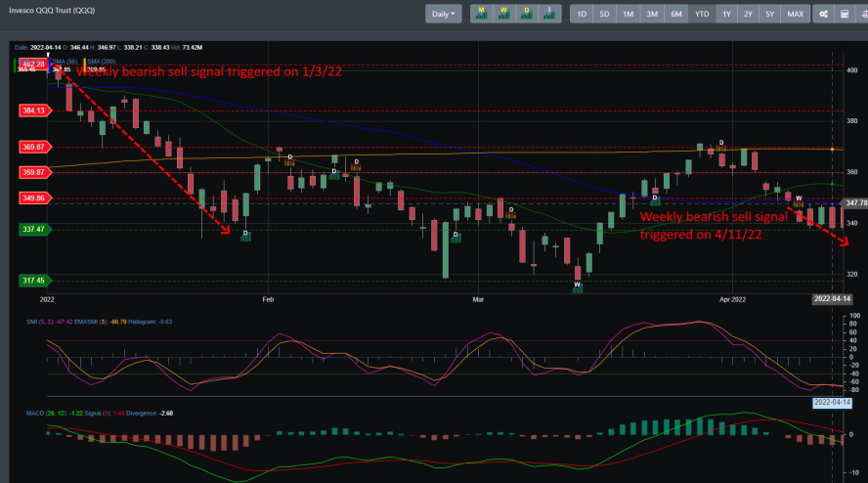
Task: Click the blue SMA (50) color swatch
Action: [x=50, y=66]
